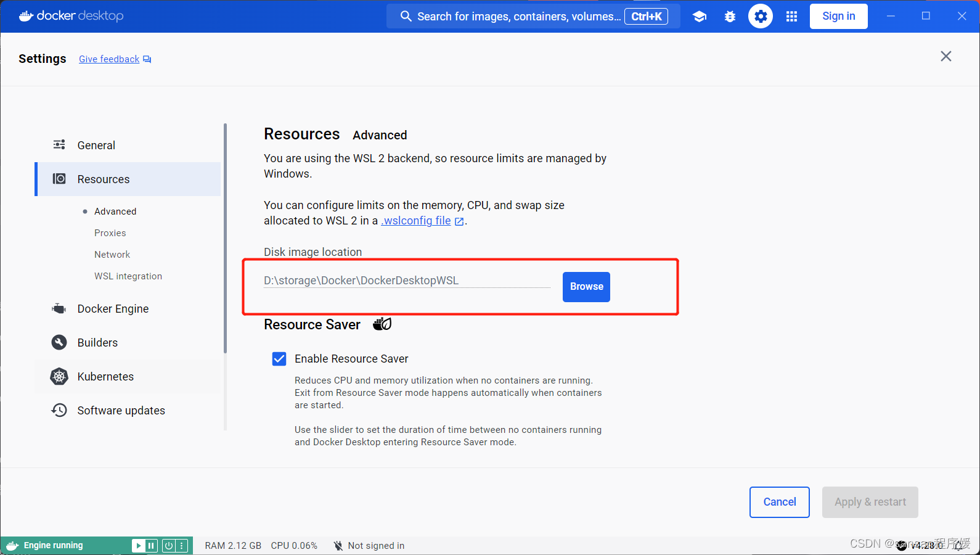Open Software updates settings
This screenshot has height=555, width=980.
[x=129, y=410]
